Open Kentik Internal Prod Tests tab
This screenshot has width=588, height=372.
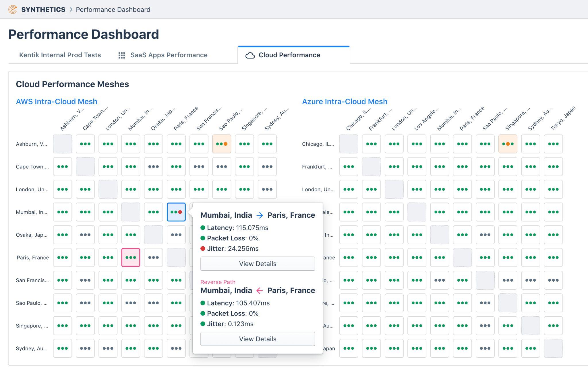point(60,55)
